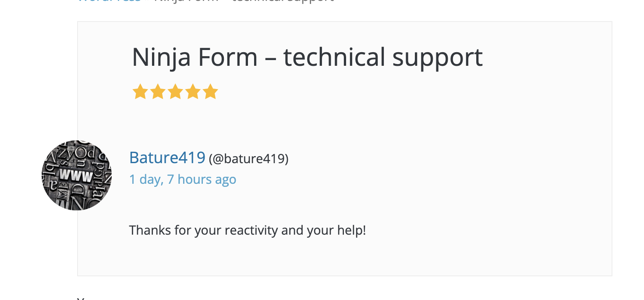Click the word 'reactivity' in the review
644x300 pixels.
point(251,230)
